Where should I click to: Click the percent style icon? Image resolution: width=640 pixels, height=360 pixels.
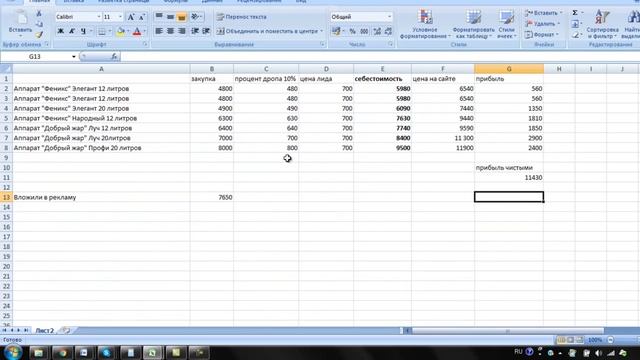pyautogui.click(x=352, y=31)
